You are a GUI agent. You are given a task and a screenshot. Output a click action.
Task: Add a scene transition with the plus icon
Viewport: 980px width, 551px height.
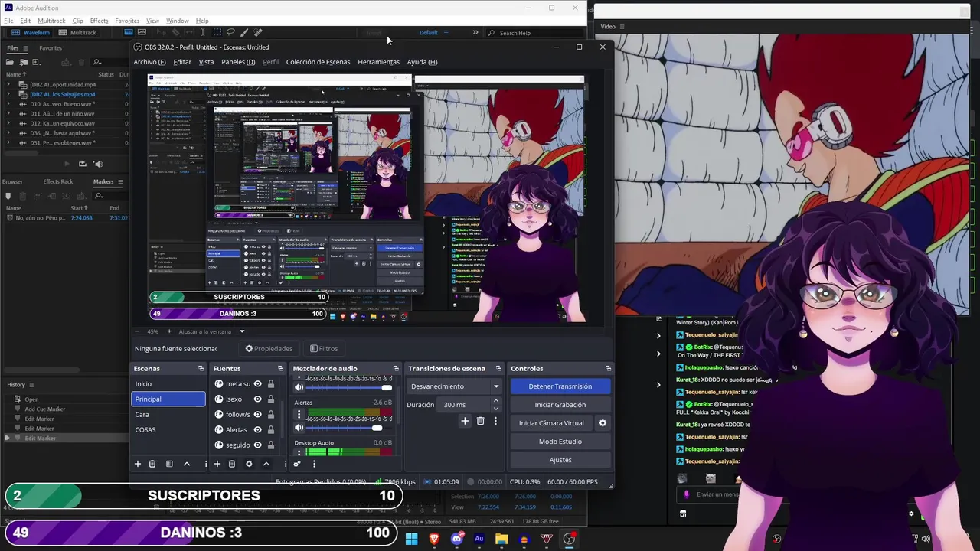coord(465,421)
